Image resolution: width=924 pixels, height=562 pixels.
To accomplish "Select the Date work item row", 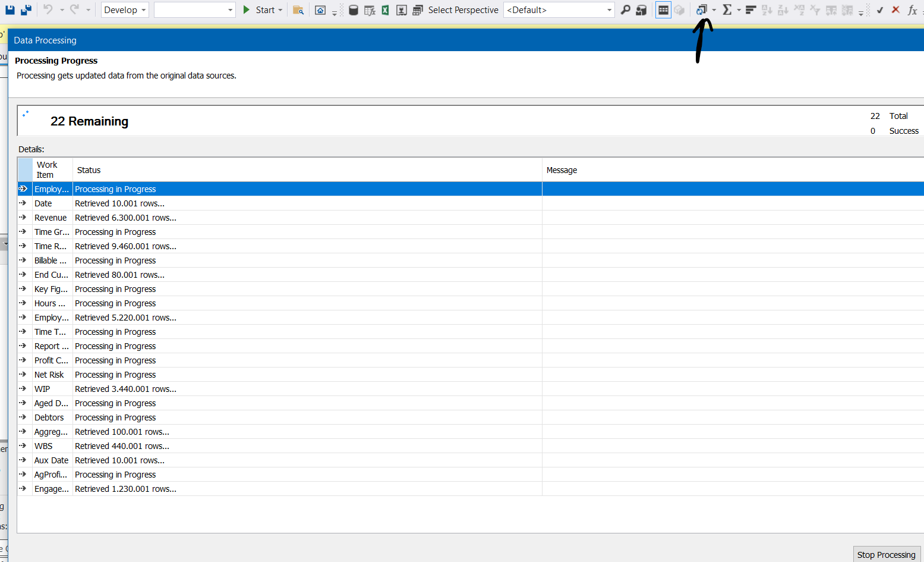I will pyautogui.click(x=471, y=203).
